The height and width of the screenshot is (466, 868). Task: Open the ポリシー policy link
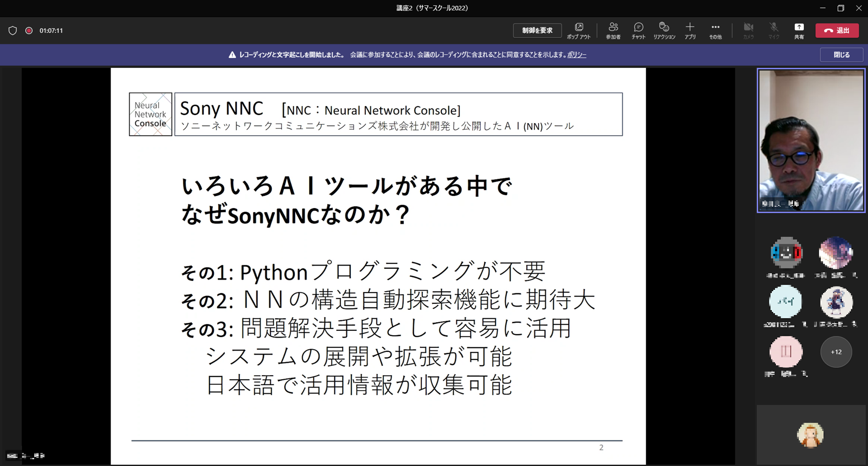click(x=577, y=55)
